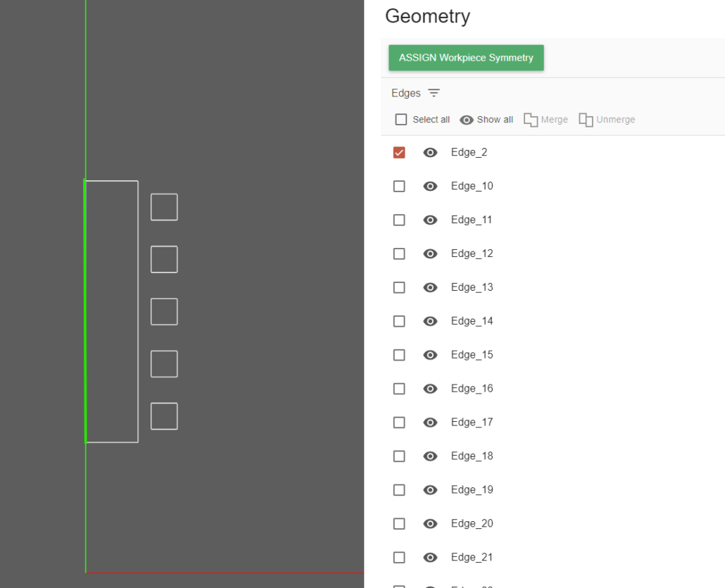725x588 pixels.
Task: Click the Unmerge edges icon
Action: 586,120
